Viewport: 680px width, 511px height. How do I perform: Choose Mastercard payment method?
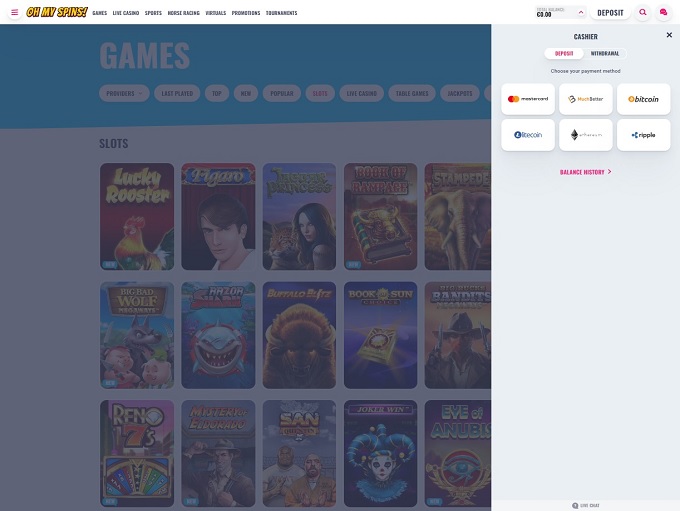(x=528, y=99)
